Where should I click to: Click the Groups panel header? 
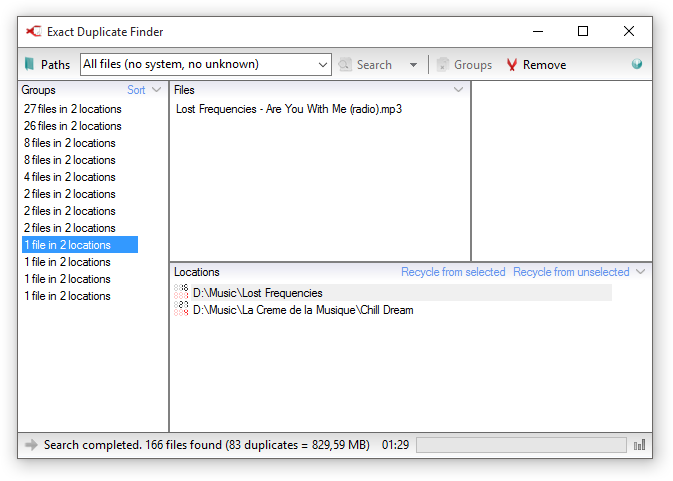click(x=39, y=90)
